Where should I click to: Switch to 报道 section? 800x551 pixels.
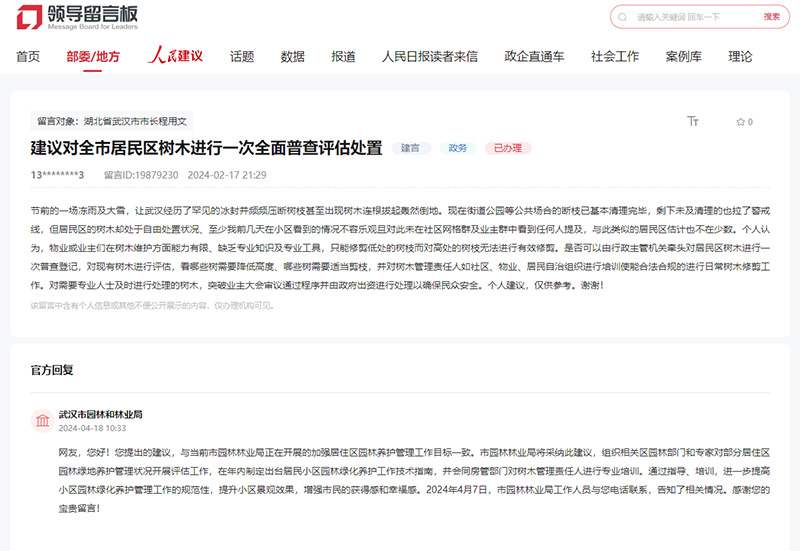coord(343,57)
